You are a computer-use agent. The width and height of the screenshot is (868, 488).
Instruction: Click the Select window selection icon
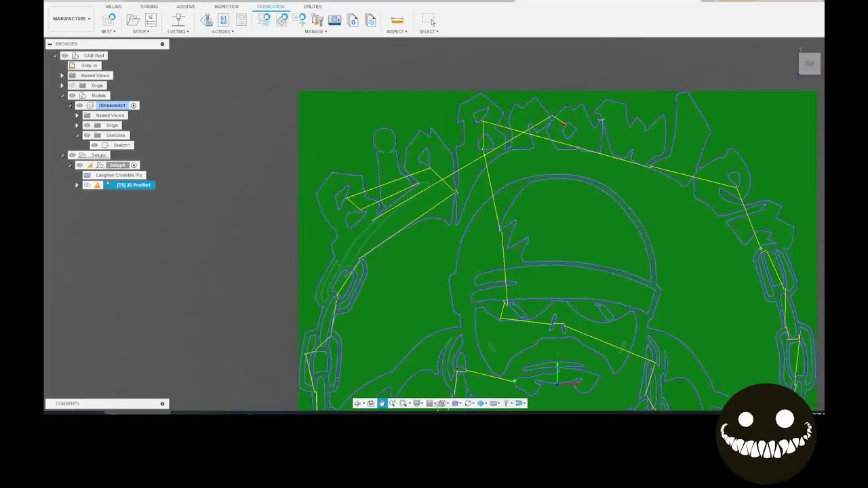[x=429, y=19]
